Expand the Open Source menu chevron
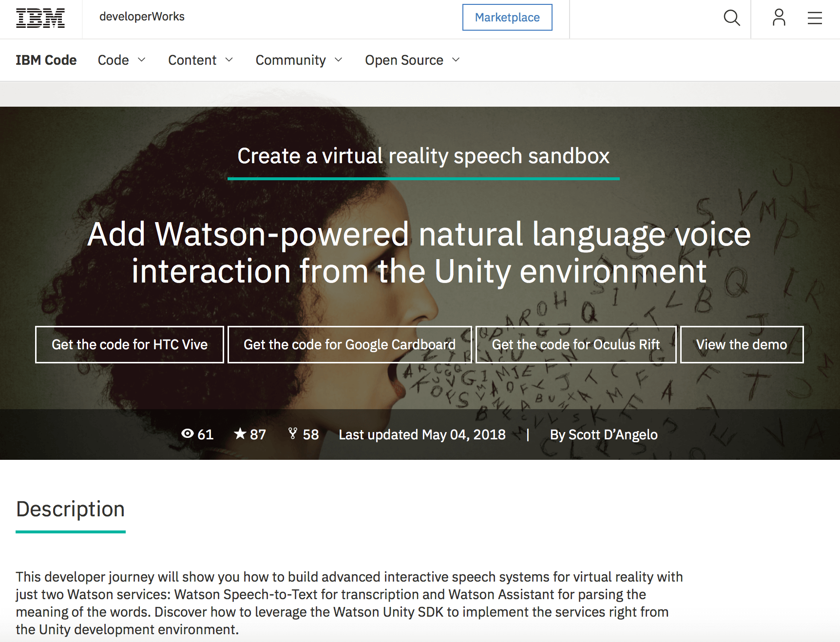 click(x=456, y=60)
